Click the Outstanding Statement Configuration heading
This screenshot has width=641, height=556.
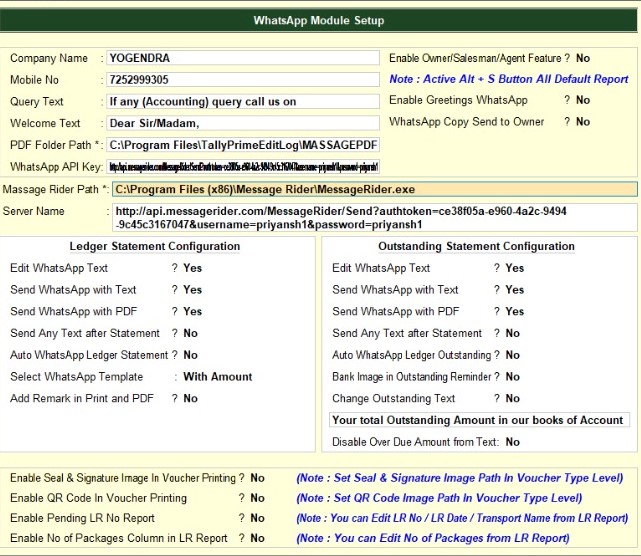tap(476, 246)
